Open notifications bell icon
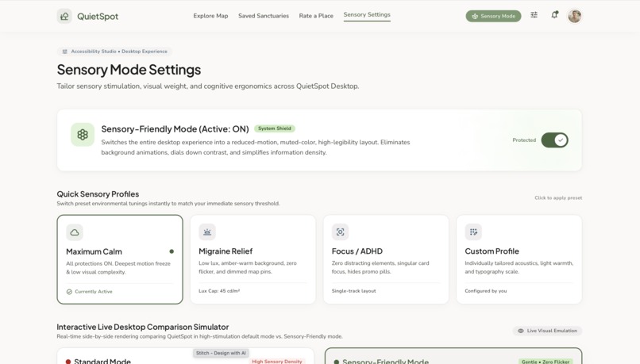 554,15
